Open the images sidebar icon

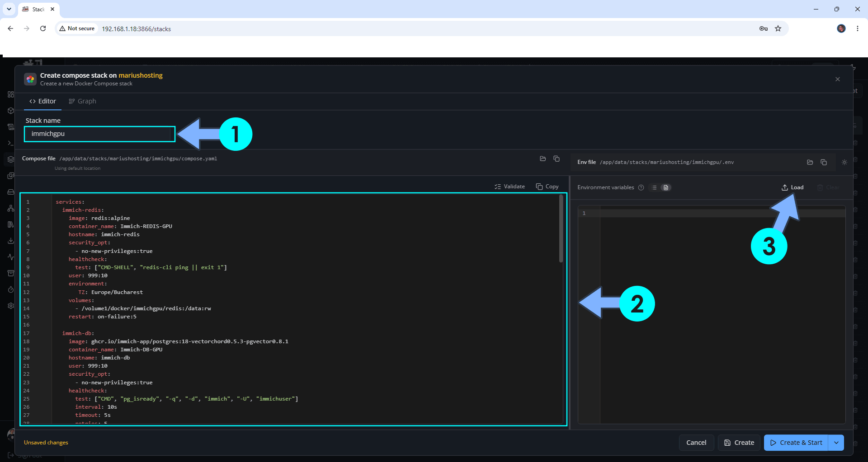tap(11, 176)
